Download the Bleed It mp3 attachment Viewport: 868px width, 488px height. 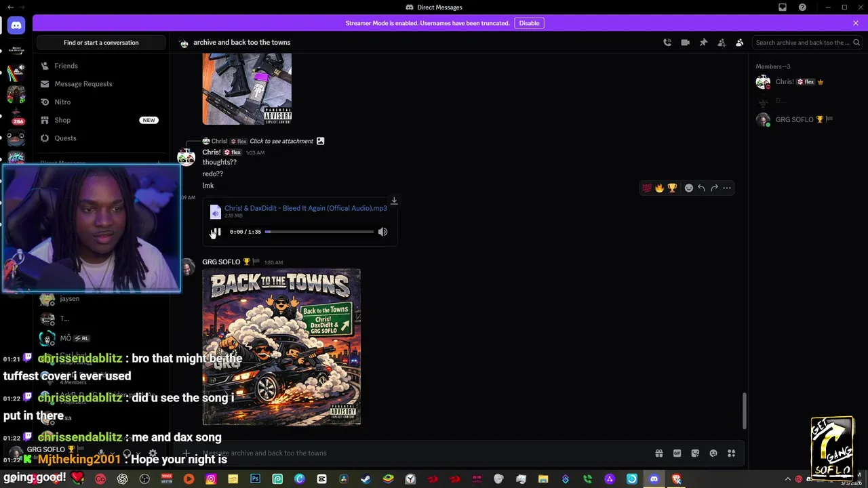(x=394, y=201)
